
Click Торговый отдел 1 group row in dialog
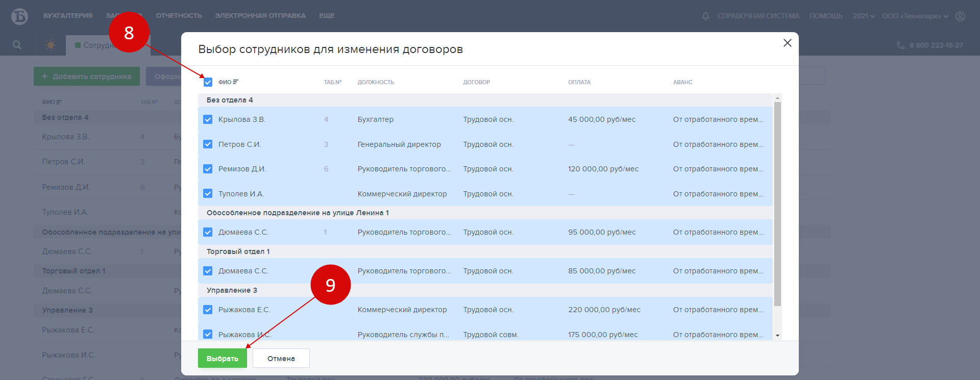coord(485,251)
